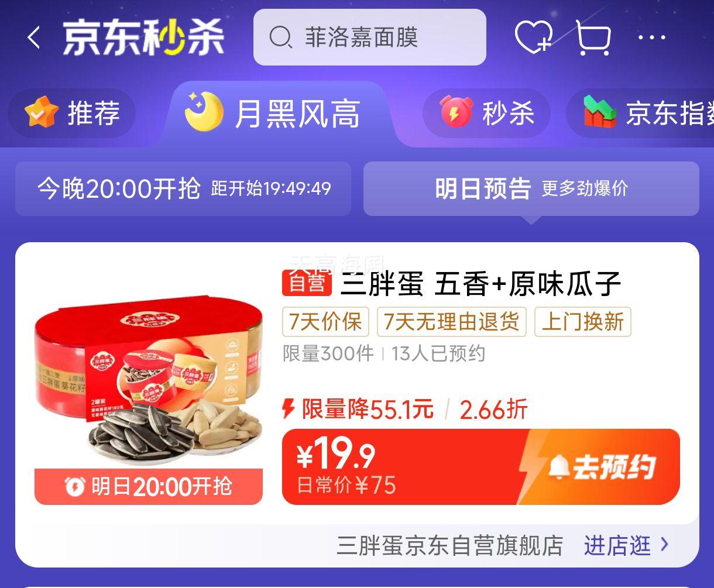Tap the search magnifier icon
The image size is (714, 588).
pos(280,37)
